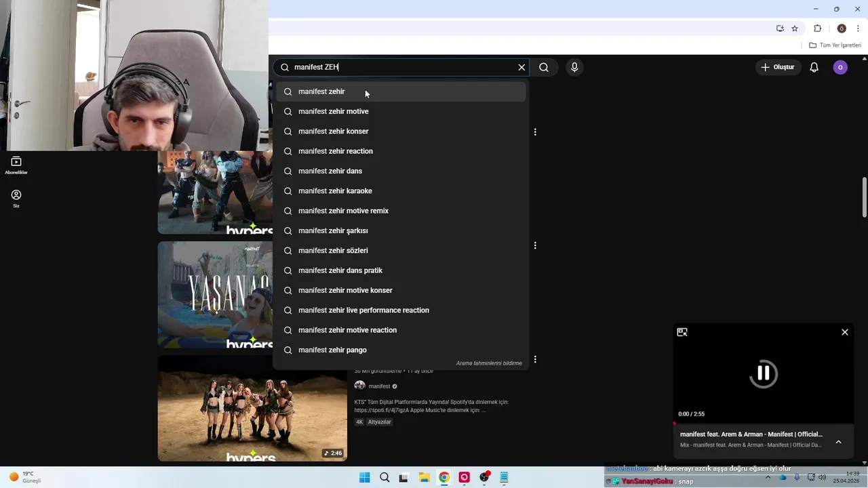Image resolution: width=868 pixels, height=488 pixels.
Task: Open Task View from the taskbar
Action: point(404,477)
